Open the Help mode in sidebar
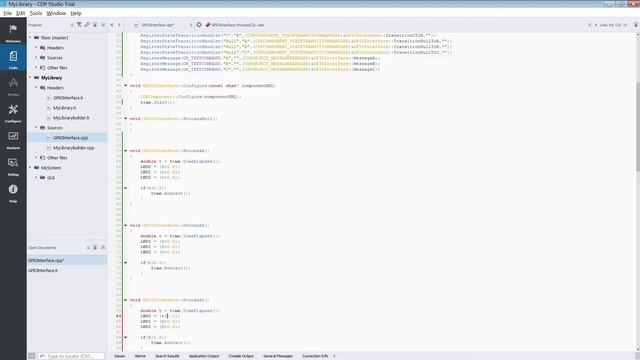This screenshot has height=360, width=640. point(13,193)
